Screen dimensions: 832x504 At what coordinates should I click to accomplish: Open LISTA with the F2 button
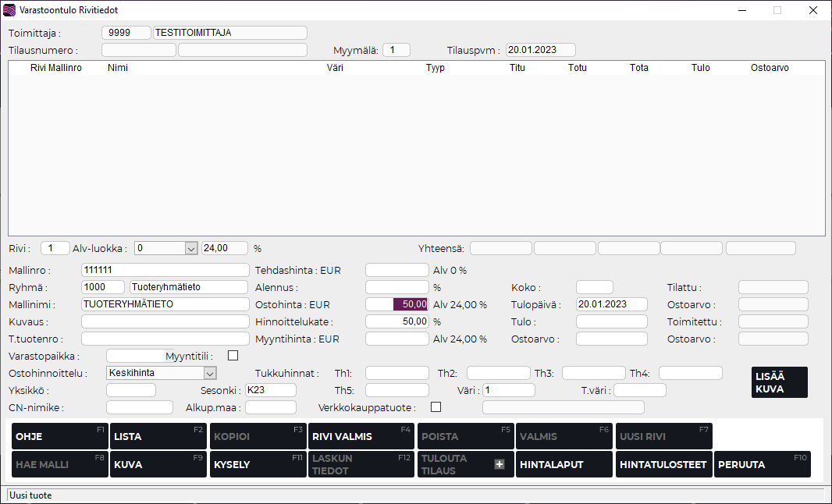158,436
